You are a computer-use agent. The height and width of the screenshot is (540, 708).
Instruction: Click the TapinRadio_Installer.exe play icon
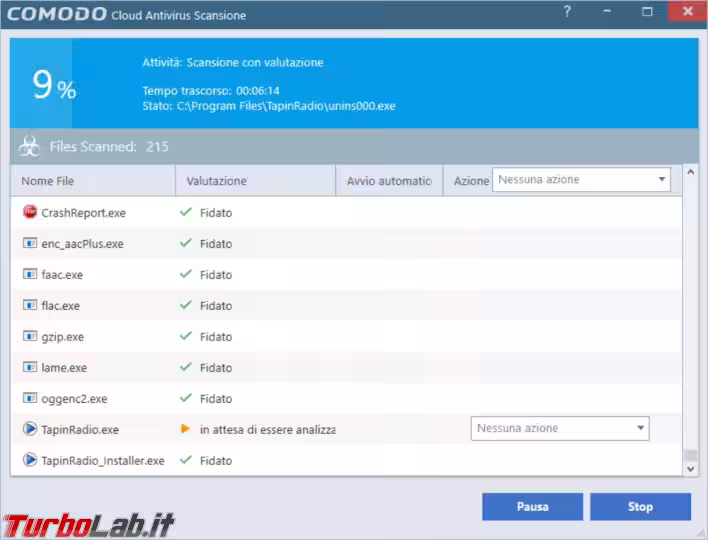(x=30, y=460)
